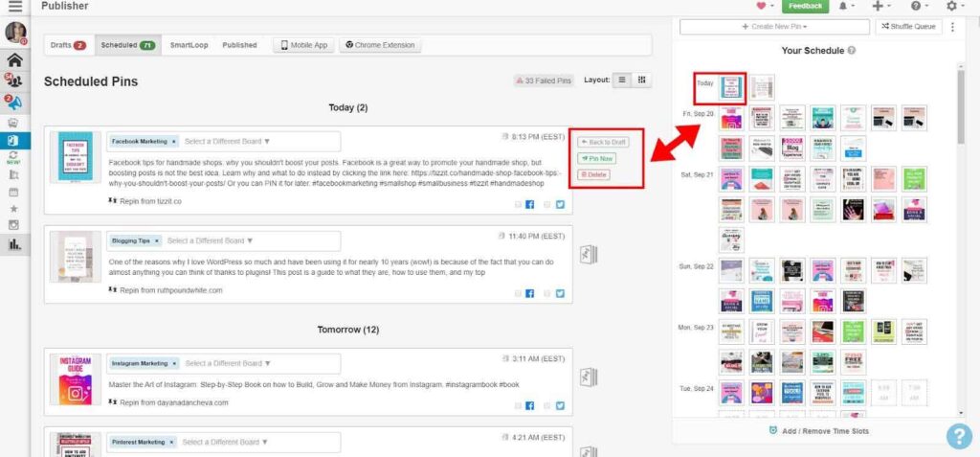Open Select a Different Board for Instagram Marketing
This screenshot has width=980, height=457.
pyautogui.click(x=228, y=364)
